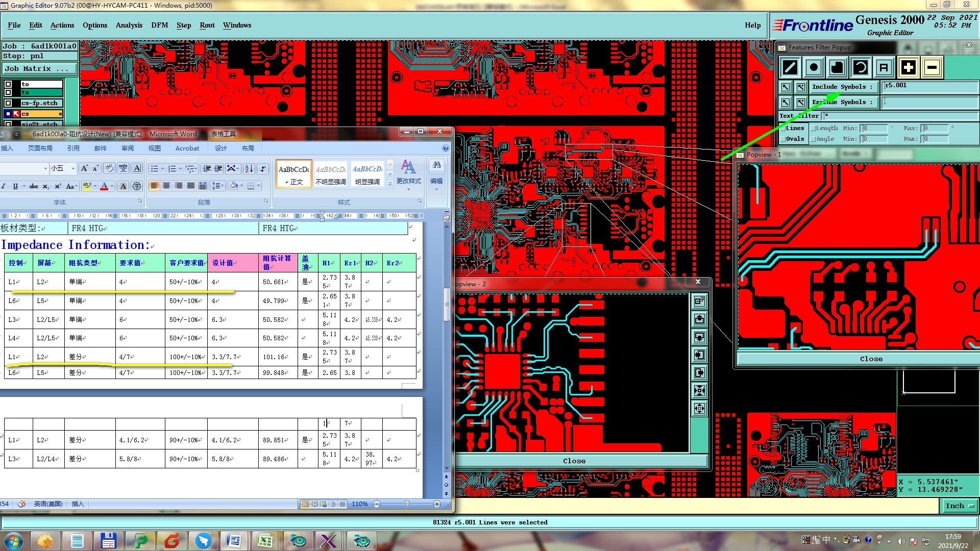Select the Text feature type filter icon

[884, 67]
